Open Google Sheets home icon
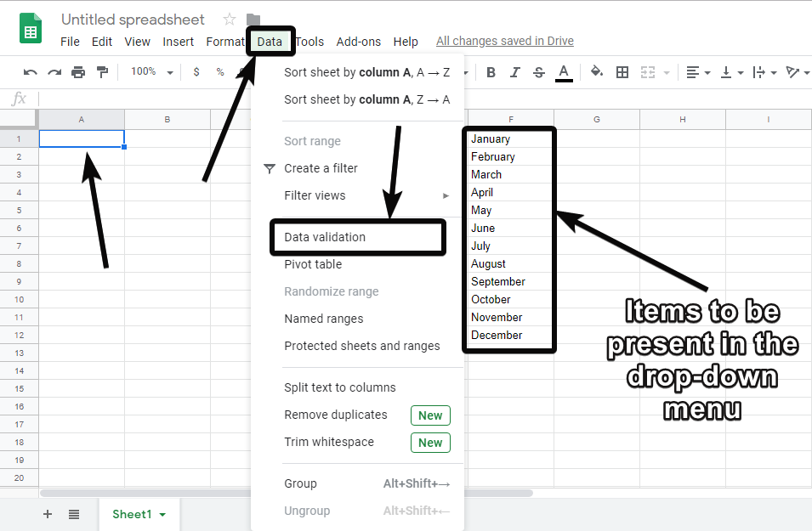Viewport: 812px width, 531px height. point(31,28)
